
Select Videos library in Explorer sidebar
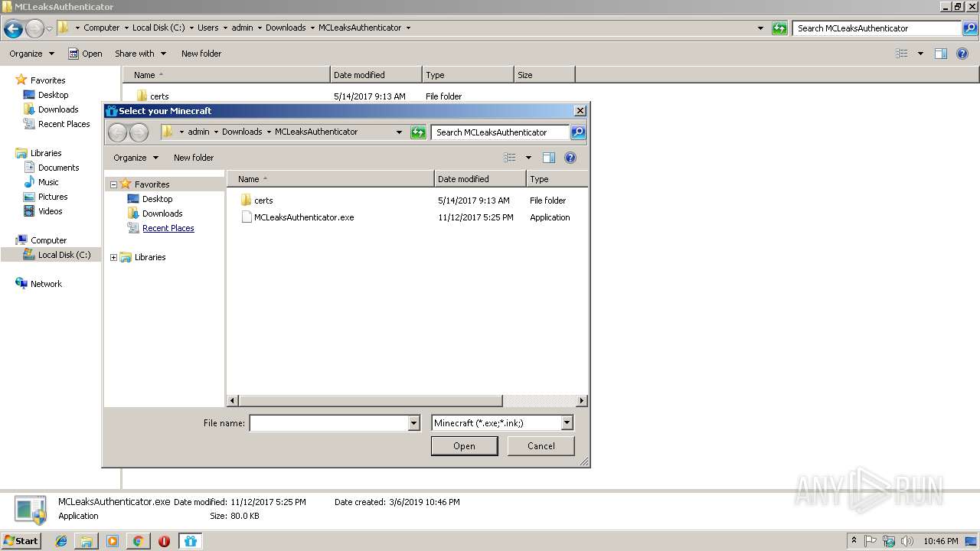coord(43,211)
